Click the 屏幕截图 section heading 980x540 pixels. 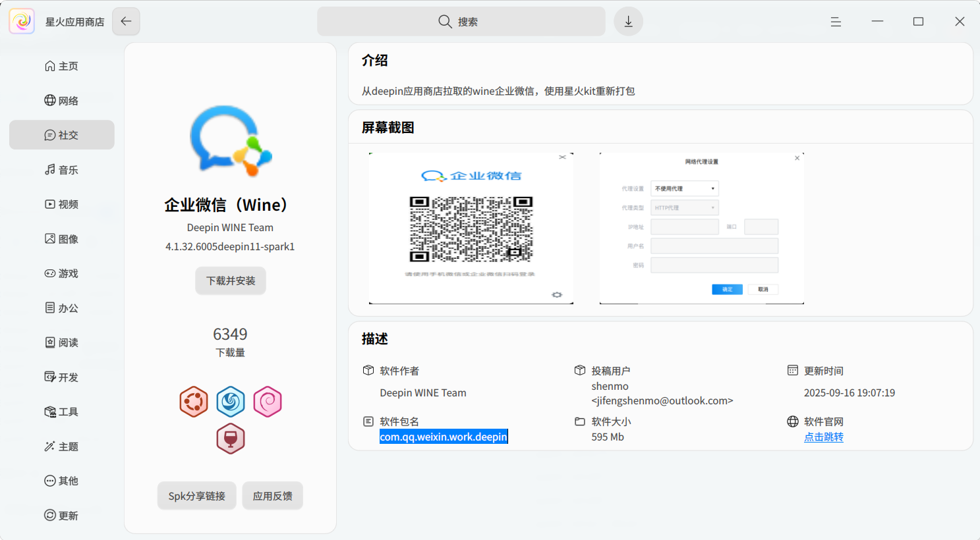(x=388, y=128)
